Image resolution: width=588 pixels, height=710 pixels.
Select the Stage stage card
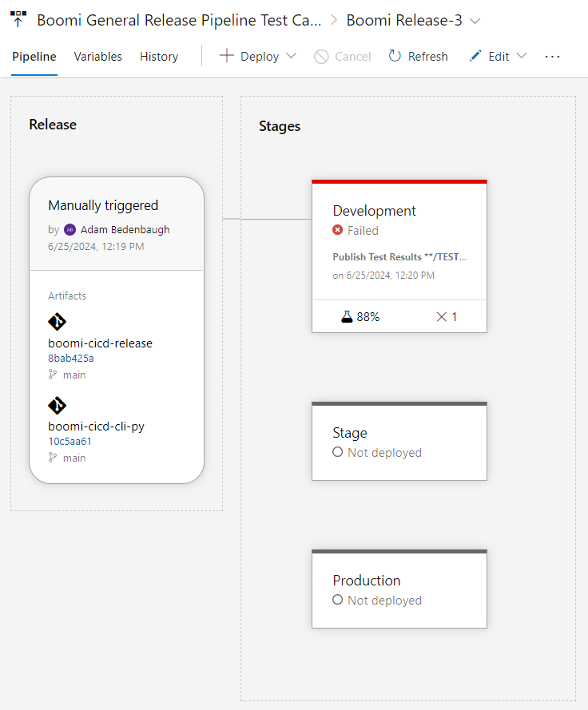point(399,441)
